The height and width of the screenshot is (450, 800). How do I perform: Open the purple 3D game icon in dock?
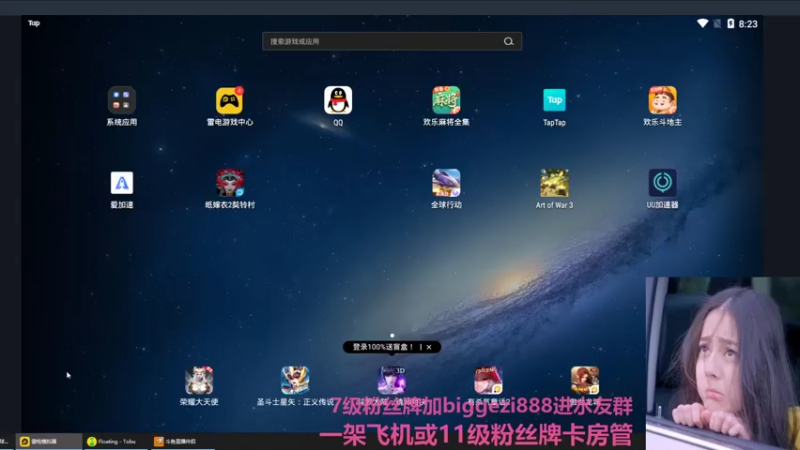pyautogui.click(x=391, y=380)
